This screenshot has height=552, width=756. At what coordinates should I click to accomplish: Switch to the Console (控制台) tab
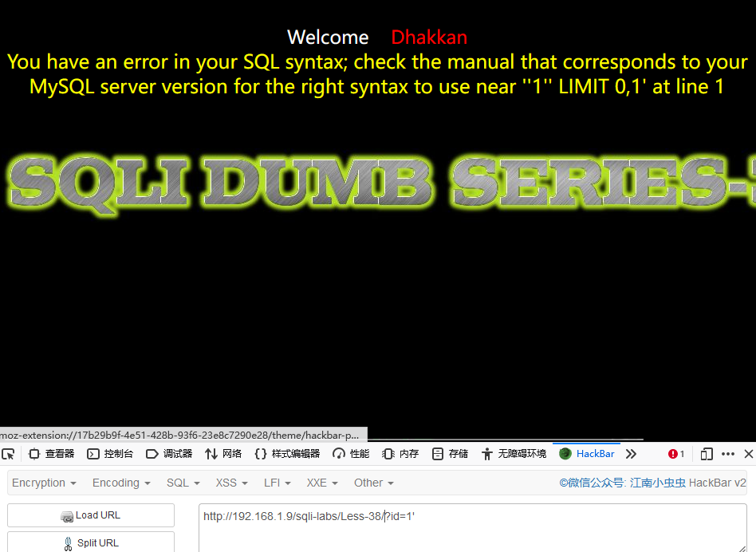click(110, 454)
